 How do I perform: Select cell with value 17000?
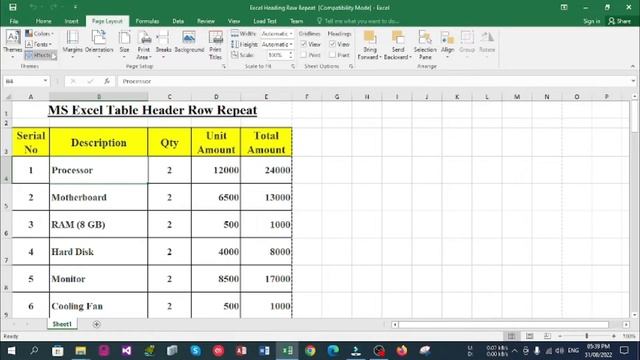tap(266, 279)
